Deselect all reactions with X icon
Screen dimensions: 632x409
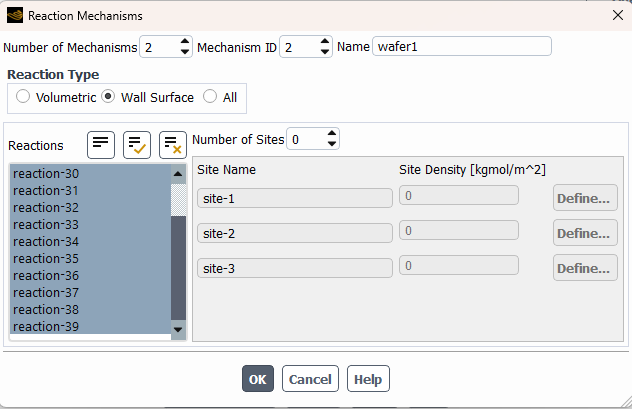tap(173, 145)
